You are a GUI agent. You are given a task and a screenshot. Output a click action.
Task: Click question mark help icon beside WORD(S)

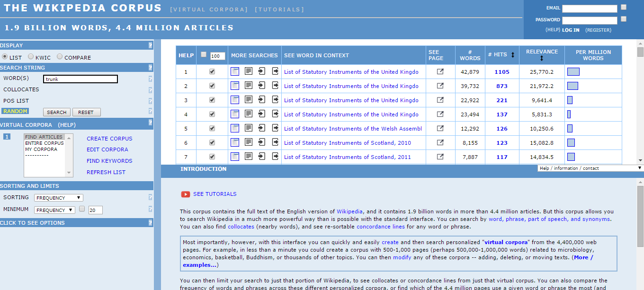150,79
